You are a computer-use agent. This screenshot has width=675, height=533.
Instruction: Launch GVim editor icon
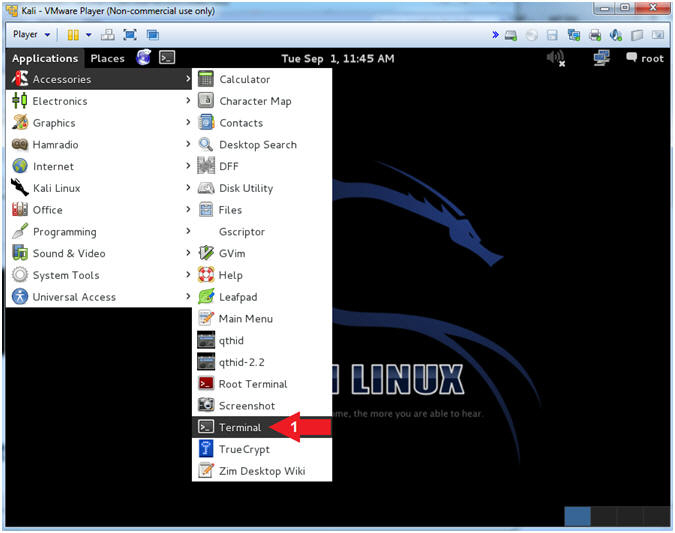(x=206, y=253)
